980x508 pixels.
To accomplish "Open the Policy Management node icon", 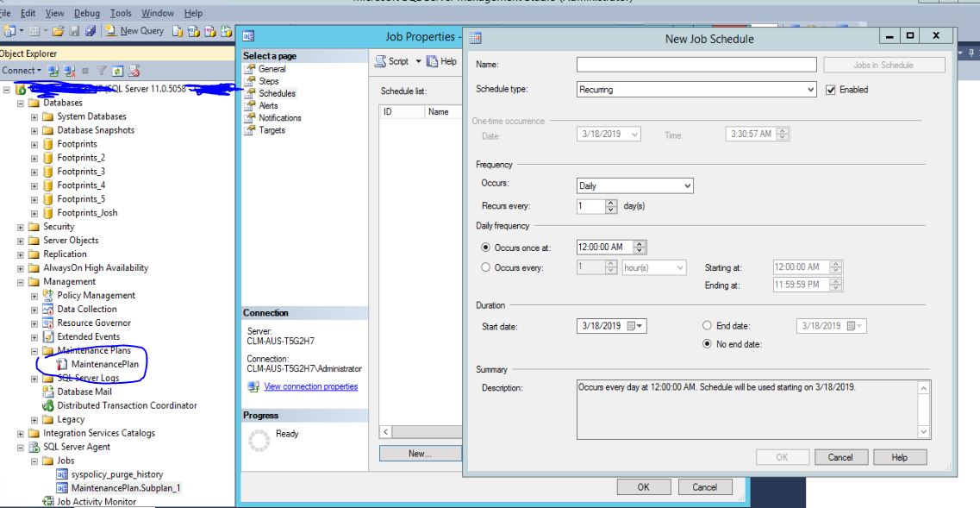I will [49, 295].
